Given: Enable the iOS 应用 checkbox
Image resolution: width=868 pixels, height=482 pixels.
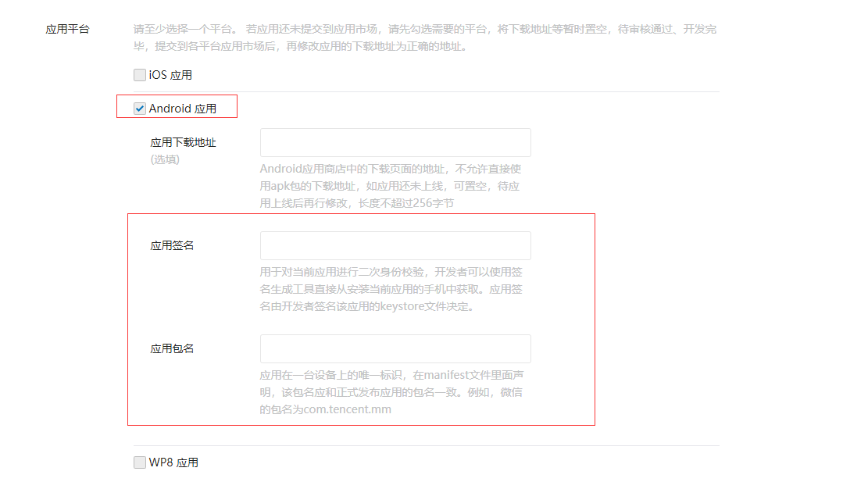Looking at the screenshot, I should point(140,75).
